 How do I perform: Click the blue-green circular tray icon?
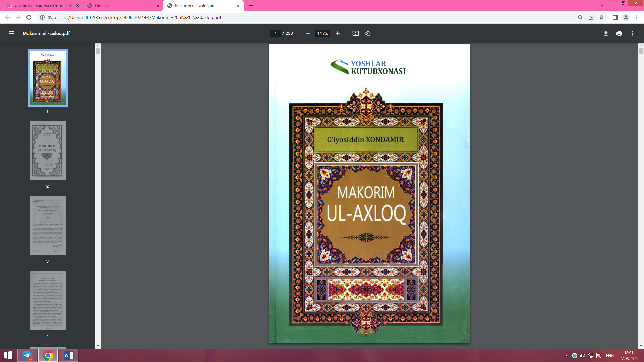tap(575, 356)
